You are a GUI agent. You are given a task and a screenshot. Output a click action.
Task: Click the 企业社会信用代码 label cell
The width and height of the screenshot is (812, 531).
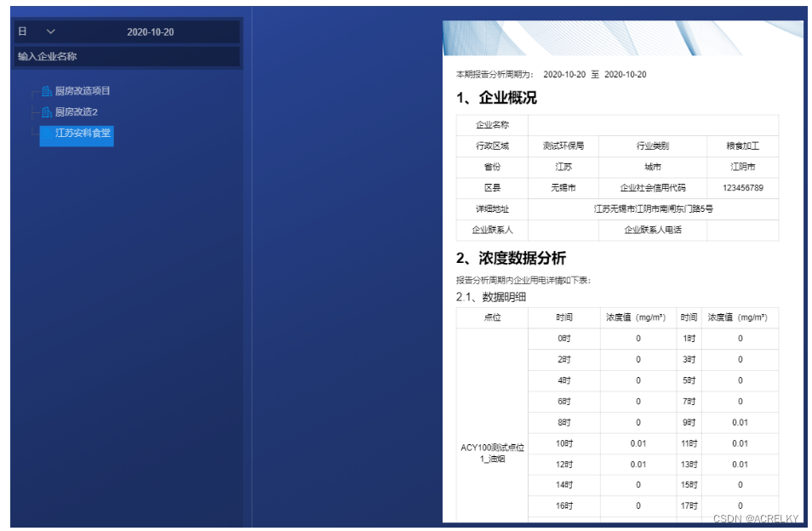[x=653, y=188]
